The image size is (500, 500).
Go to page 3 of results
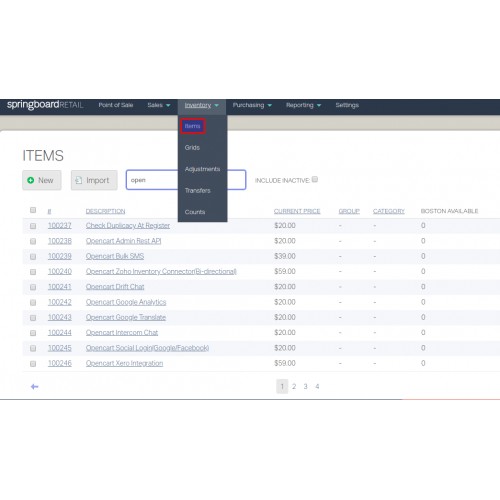[x=305, y=387]
